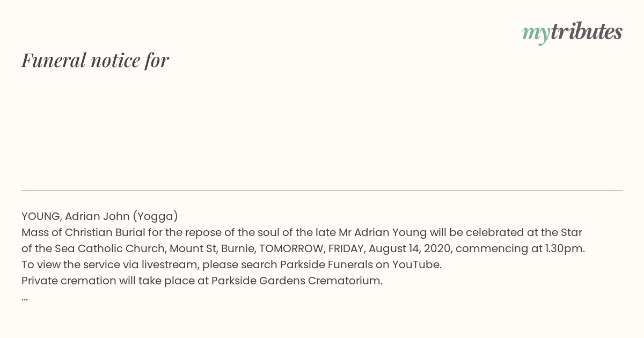This screenshot has height=338, width=644.
Task: Click the horizontal divider line
Action: click(x=322, y=190)
